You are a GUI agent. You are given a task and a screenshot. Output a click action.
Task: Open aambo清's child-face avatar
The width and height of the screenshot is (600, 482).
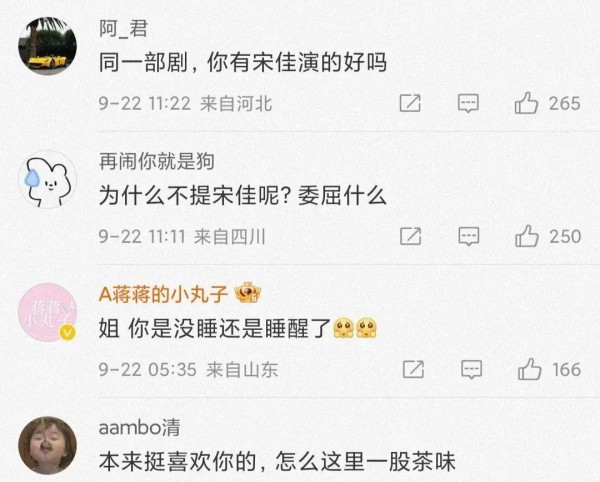coord(47,446)
